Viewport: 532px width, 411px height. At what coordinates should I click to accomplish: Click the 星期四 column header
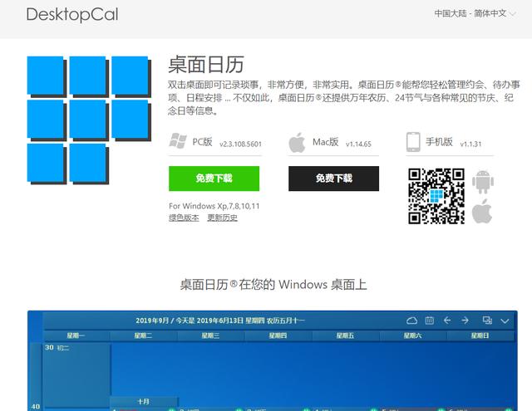[x=278, y=335]
